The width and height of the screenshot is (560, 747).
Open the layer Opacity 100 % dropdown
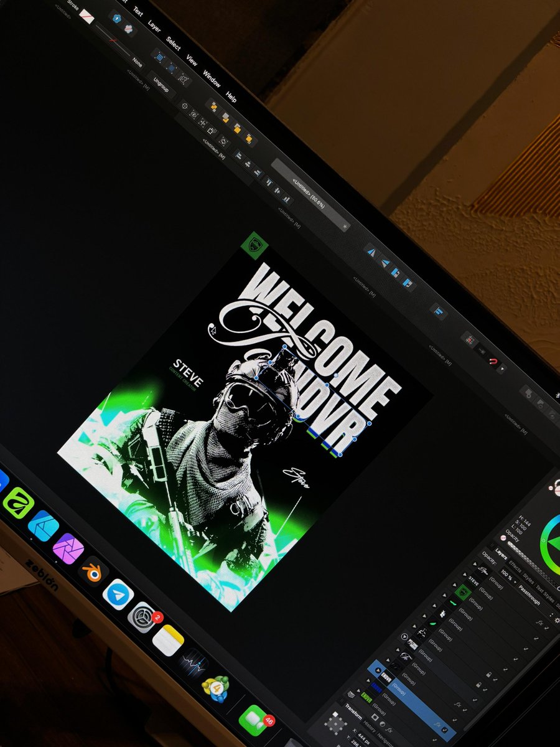click(508, 576)
